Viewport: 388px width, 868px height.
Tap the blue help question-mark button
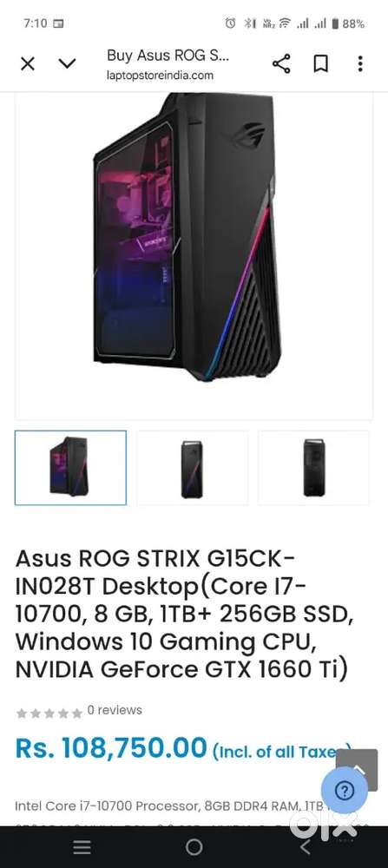pos(345,791)
